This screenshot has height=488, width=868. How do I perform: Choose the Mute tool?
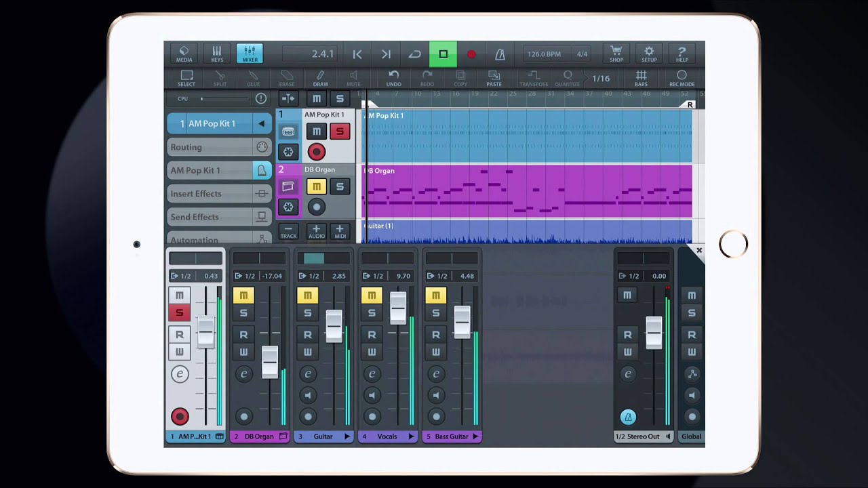[353, 79]
